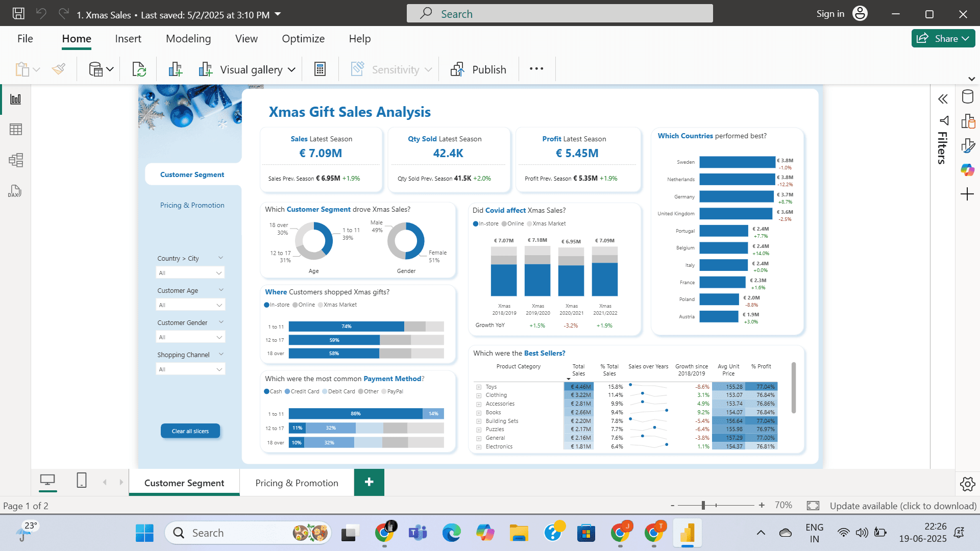
Task: Click the Format painter brush icon
Action: pos(59,69)
